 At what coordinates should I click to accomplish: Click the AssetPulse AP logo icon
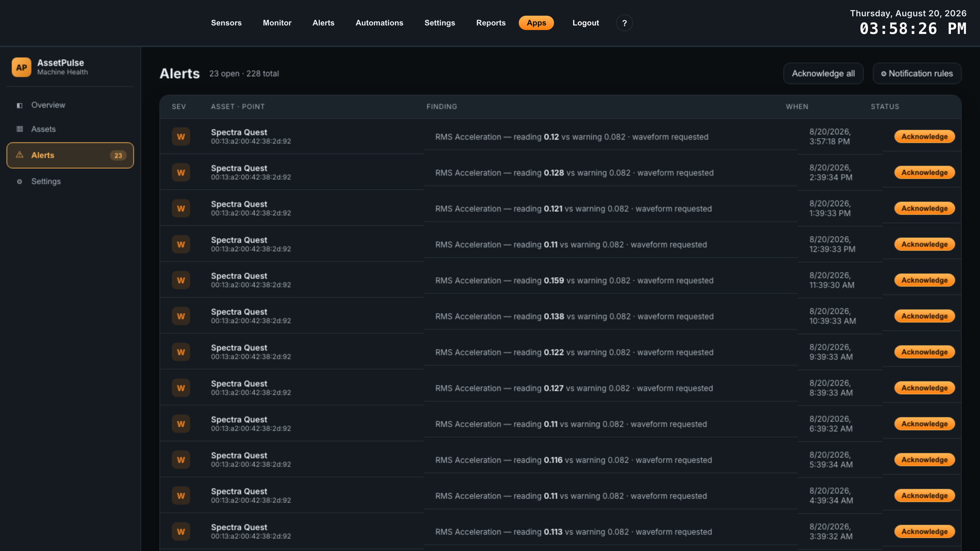[21, 67]
